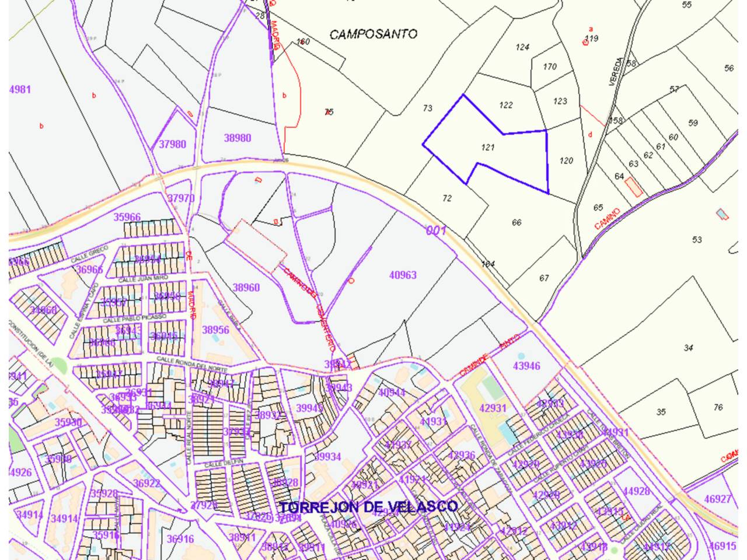
Task: Click the CALLE PABLO PICASSO street label
Action: [x=134, y=318]
